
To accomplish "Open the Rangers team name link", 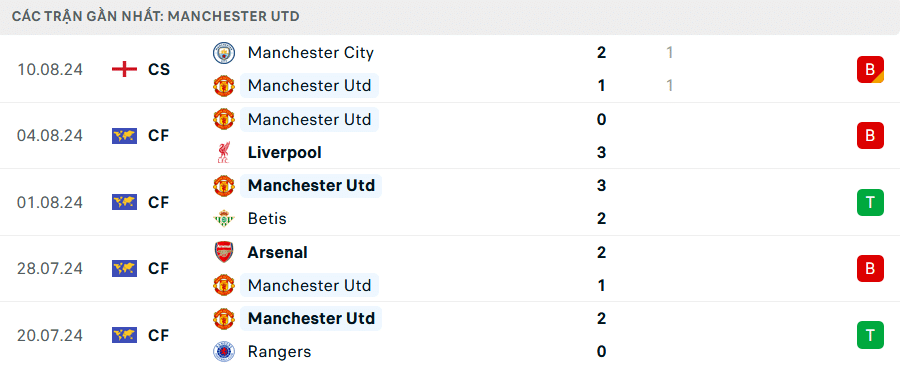I will [280, 351].
